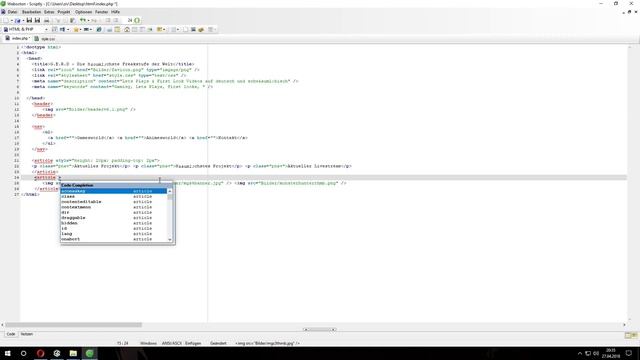Choose contextmenu in Code Completion list
This screenshot has width=640, height=360.
click(113, 207)
